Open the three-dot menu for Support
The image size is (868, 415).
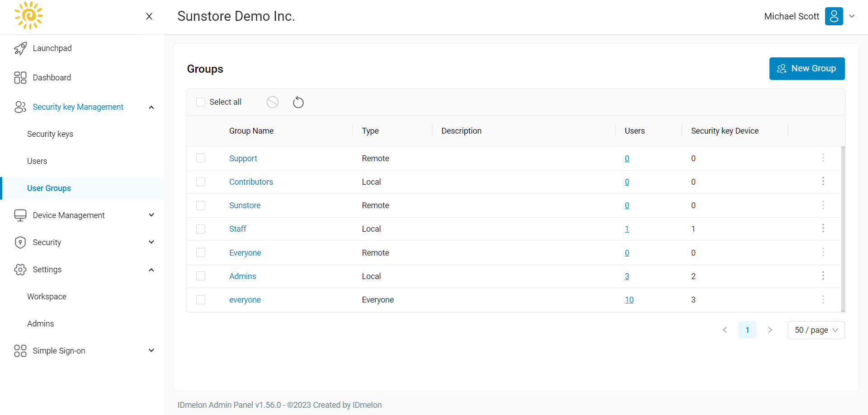[823, 158]
